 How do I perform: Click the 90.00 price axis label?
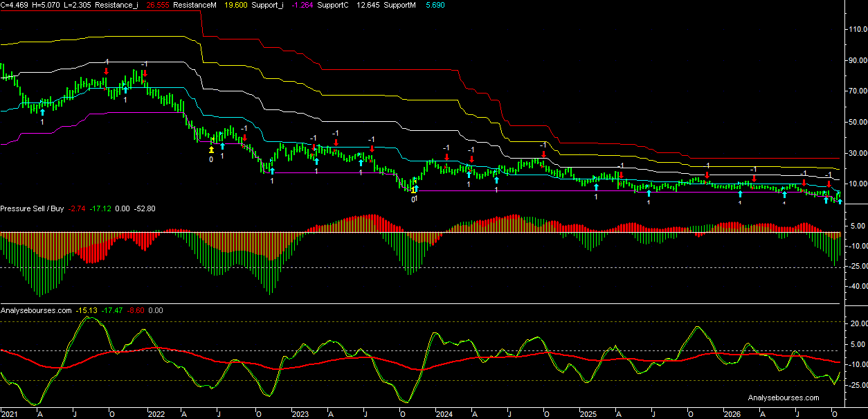pos(858,60)
